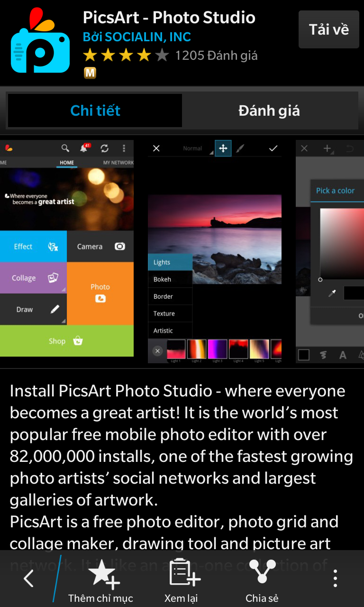
Task: Select the Light 5 effect thumbnail
Action: [259, 349]
